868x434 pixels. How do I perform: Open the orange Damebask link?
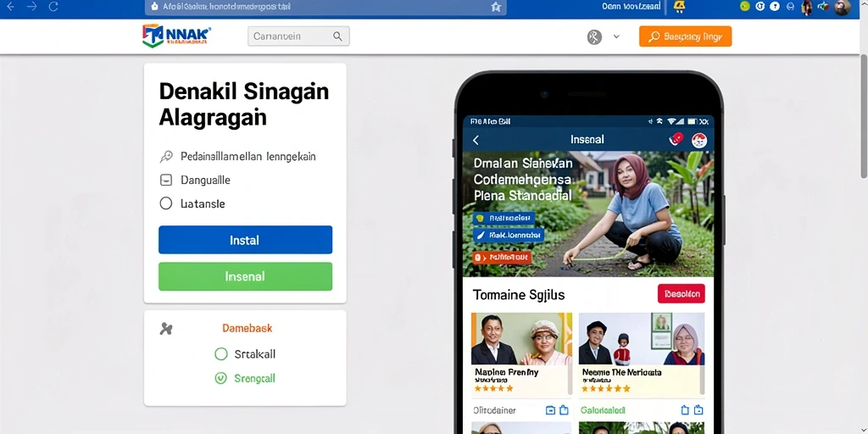point(247,328)
